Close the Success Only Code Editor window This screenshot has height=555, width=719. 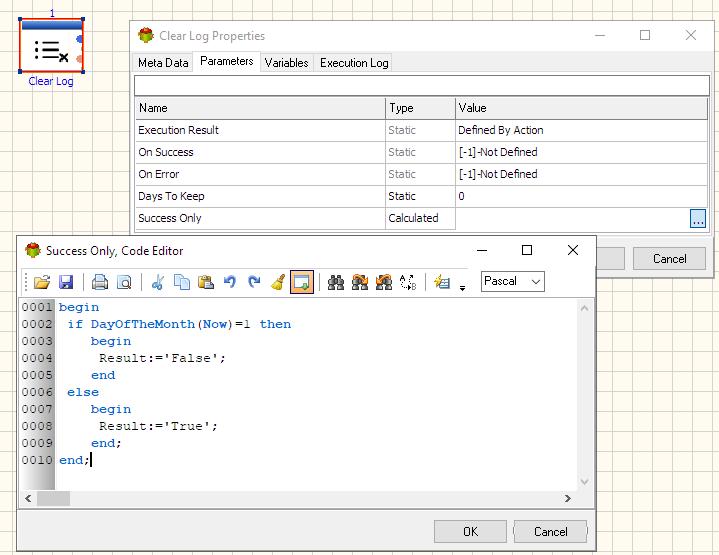(x=573, y=250)
